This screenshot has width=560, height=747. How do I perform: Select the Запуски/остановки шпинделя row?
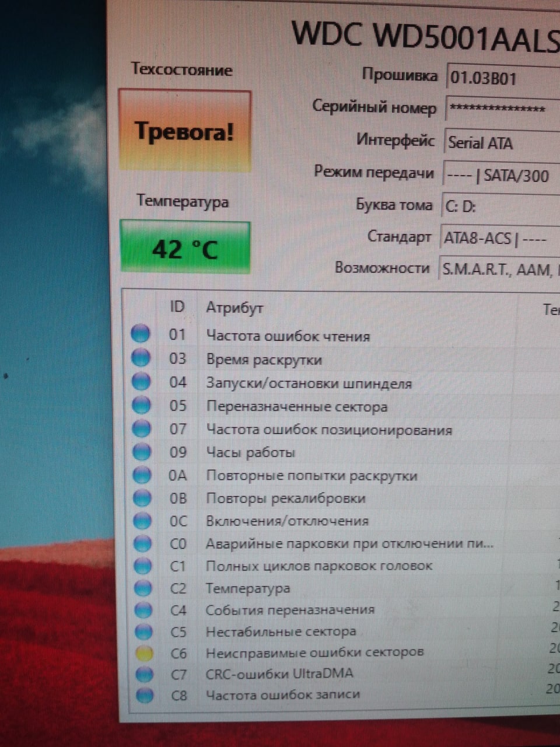[x=343, y=383]
